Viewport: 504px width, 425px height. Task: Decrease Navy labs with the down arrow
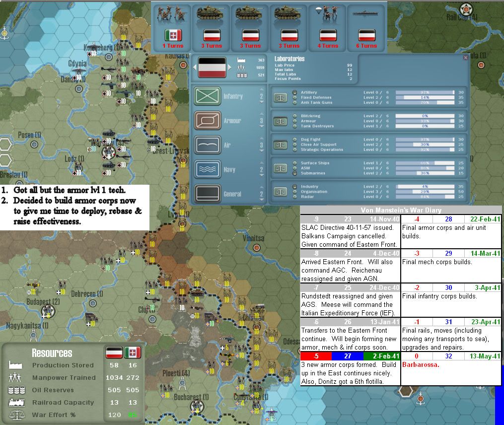pos(262,176)
